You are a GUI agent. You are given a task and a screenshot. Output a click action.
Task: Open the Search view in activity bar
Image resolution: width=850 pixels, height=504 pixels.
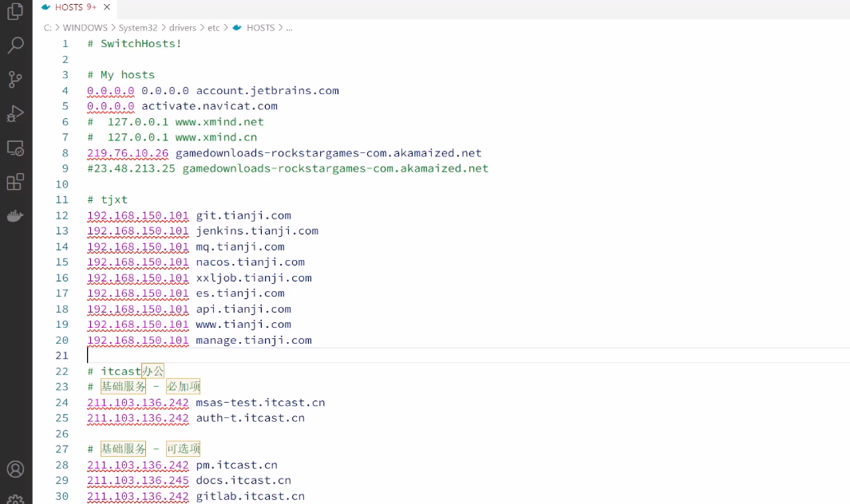coord(15,45)
